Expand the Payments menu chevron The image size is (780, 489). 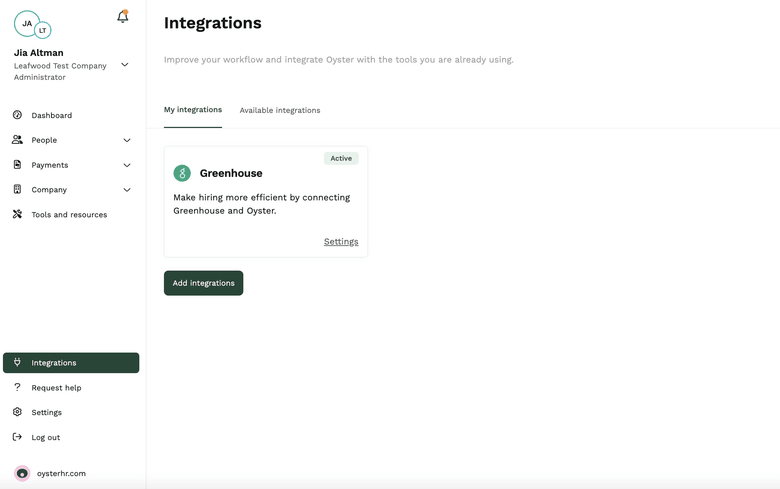(x=127, y=165)
